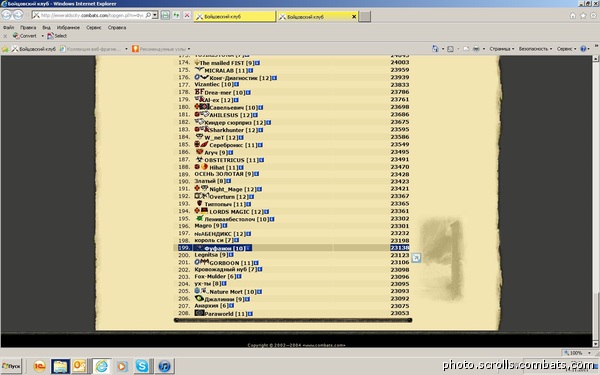
Task: Click the green Refresh icon
Action: 176,15
